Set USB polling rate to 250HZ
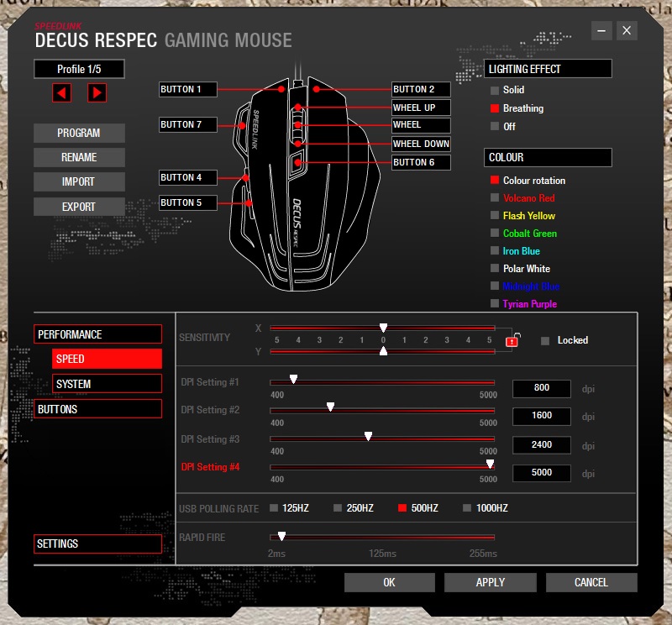The width and height of the screenshot is (672, 625). [338, 508]
